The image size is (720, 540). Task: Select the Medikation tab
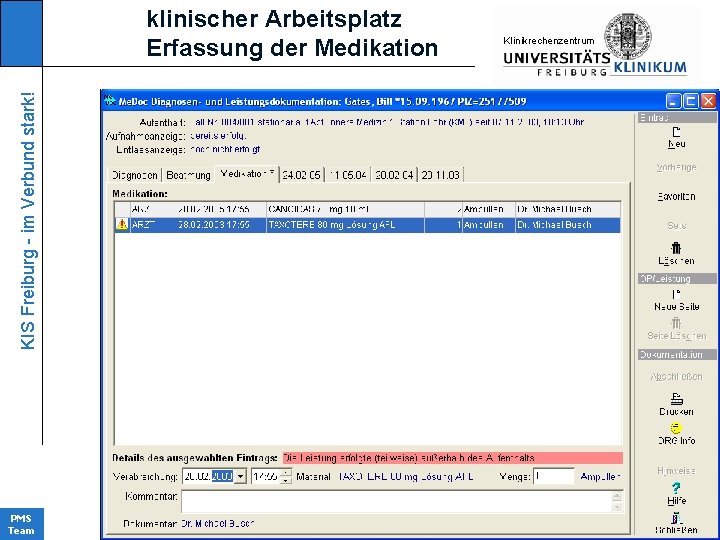point(248,174)
